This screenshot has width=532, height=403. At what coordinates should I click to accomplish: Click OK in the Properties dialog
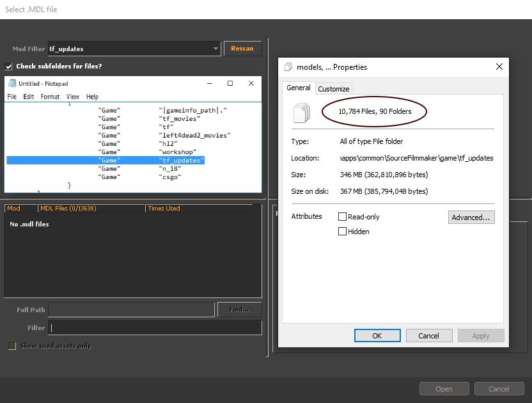point(377,336)
